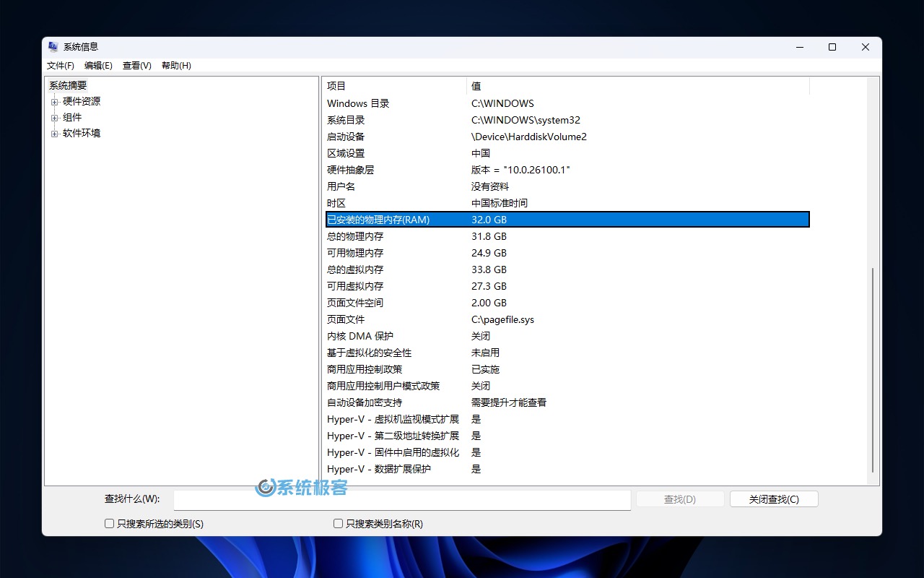Expand the 组件 tree node

54,118
